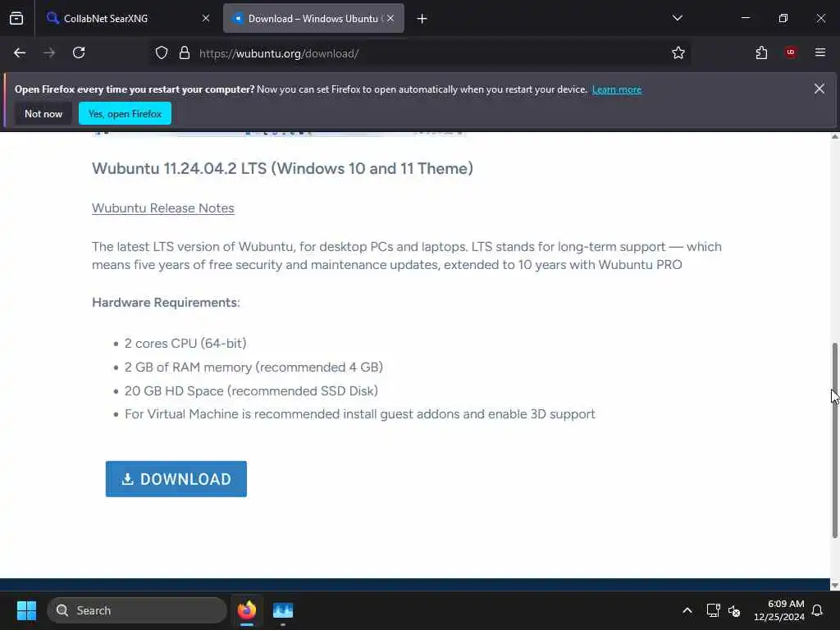
Task: Click the '20 GB HD Space' item
Action: (x=251, y=390)
